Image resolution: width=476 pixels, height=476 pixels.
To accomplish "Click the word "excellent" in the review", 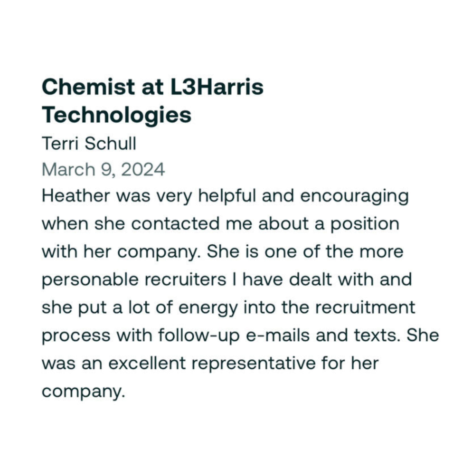I will click(x=147, y=363).
